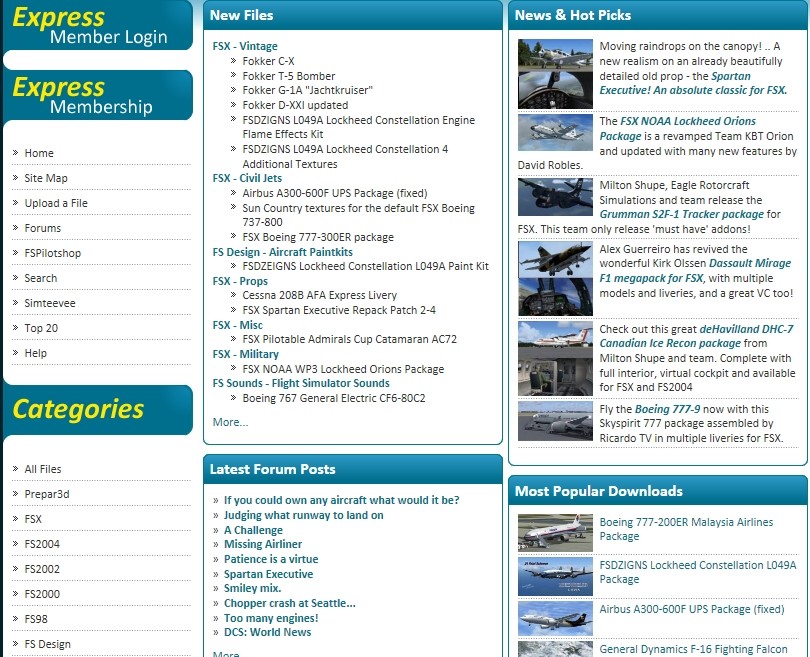
Task: Open Constellation 4 Additional Textures entry
Action: click(x=345, y=157)
